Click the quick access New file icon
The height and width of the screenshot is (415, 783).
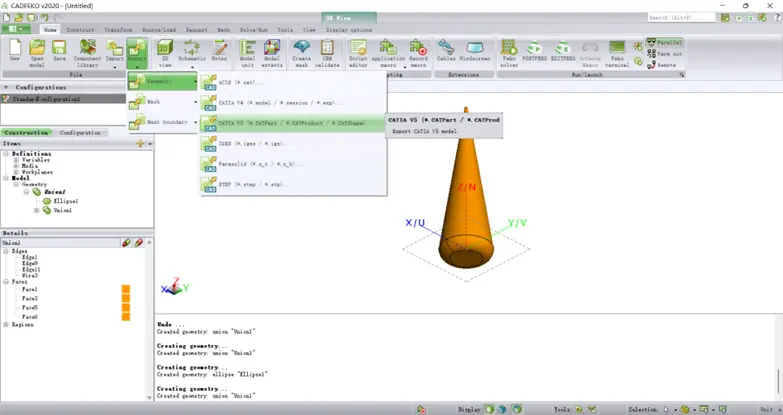(7, 17)
